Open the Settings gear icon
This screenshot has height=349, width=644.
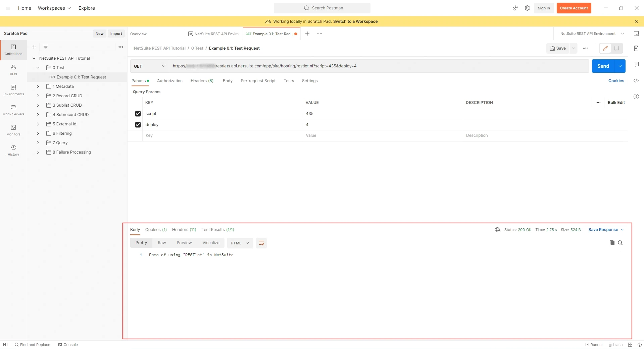click(527, 8)
